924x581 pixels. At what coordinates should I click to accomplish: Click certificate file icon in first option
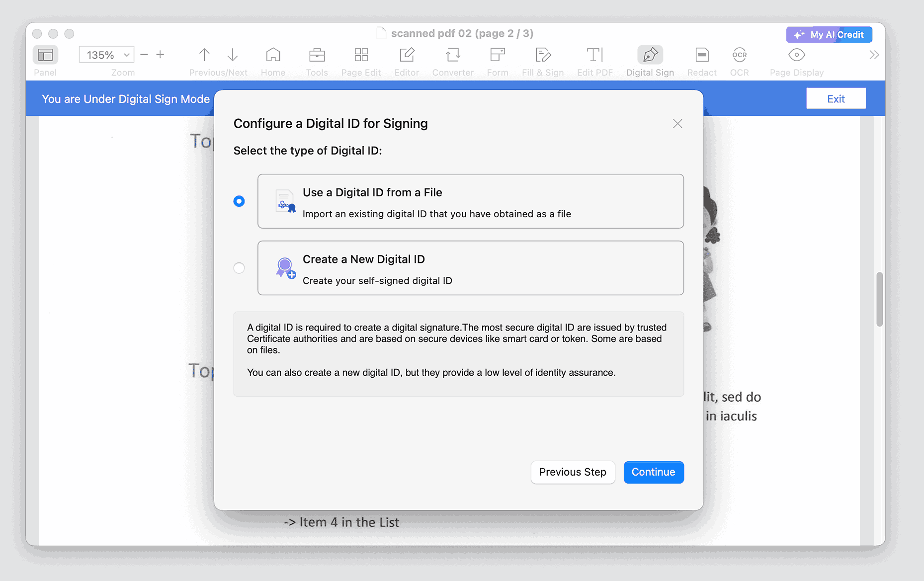(x=285, y=202)
